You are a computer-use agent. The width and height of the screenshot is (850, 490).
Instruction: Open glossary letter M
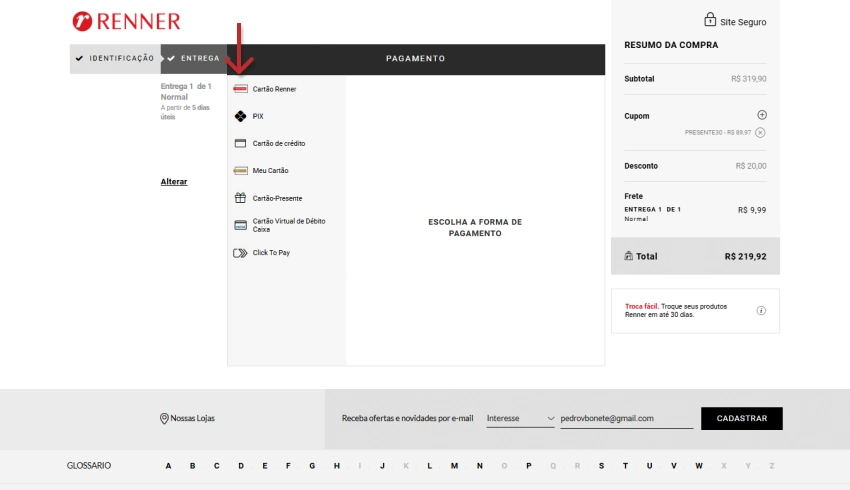point(454,466)
